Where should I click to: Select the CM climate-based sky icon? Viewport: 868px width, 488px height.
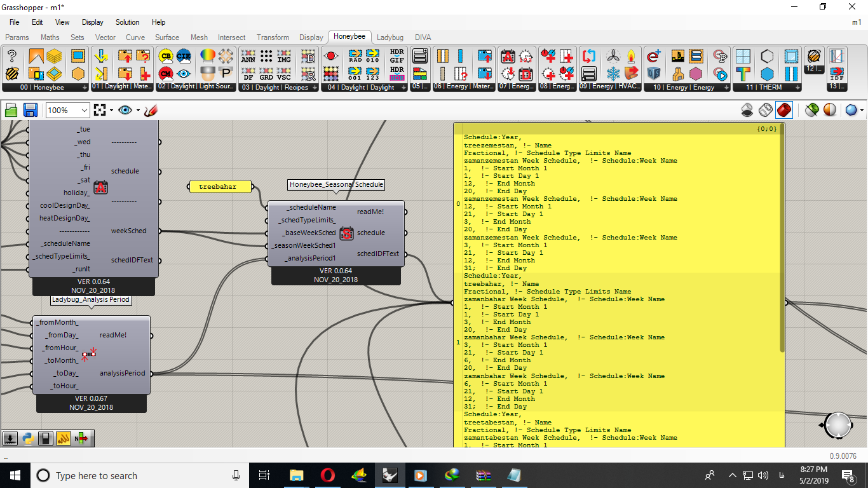tap(166, 73)
